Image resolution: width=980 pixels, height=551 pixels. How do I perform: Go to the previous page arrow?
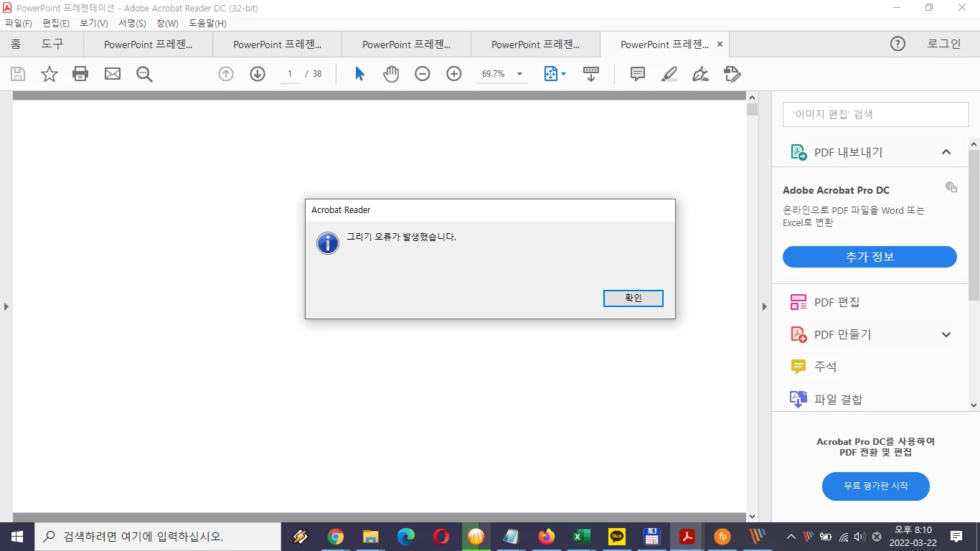click(x=226, y=74)
